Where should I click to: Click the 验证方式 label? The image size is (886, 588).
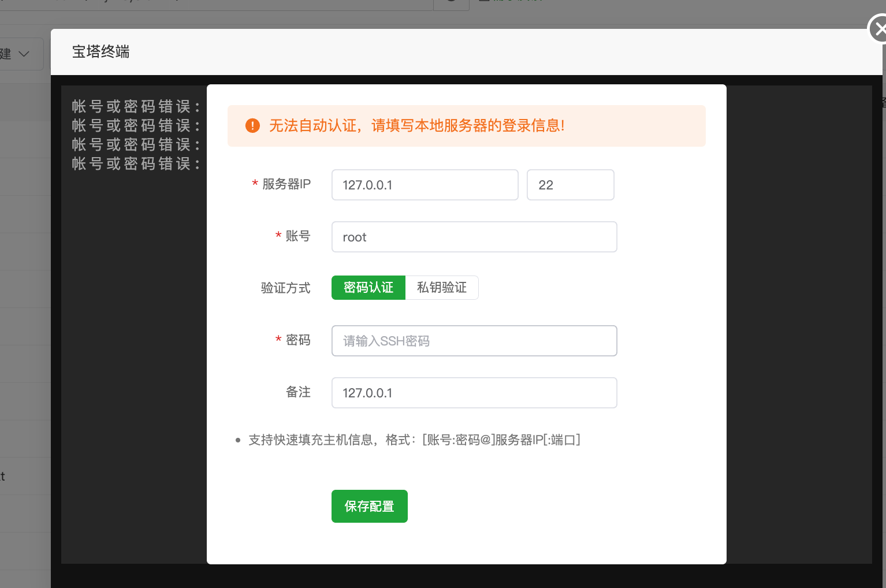coord(286,288)
